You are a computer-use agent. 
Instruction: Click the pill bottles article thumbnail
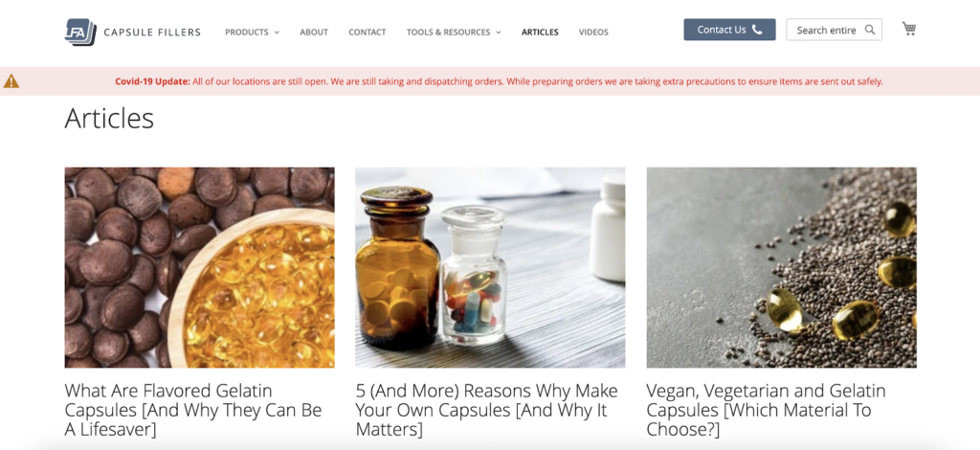pos(490,267)
